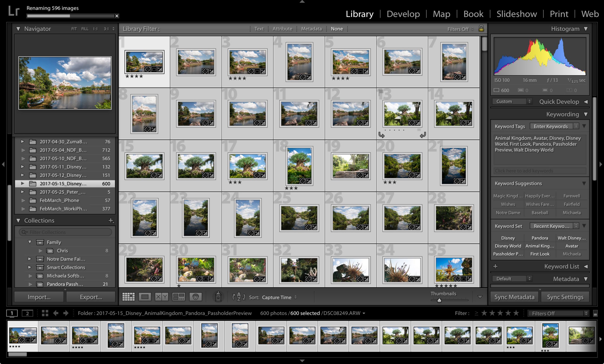The height and width of the screenshot is (364, 604).
Task: Hide the right panel group arrow
Action: point(601,164)
